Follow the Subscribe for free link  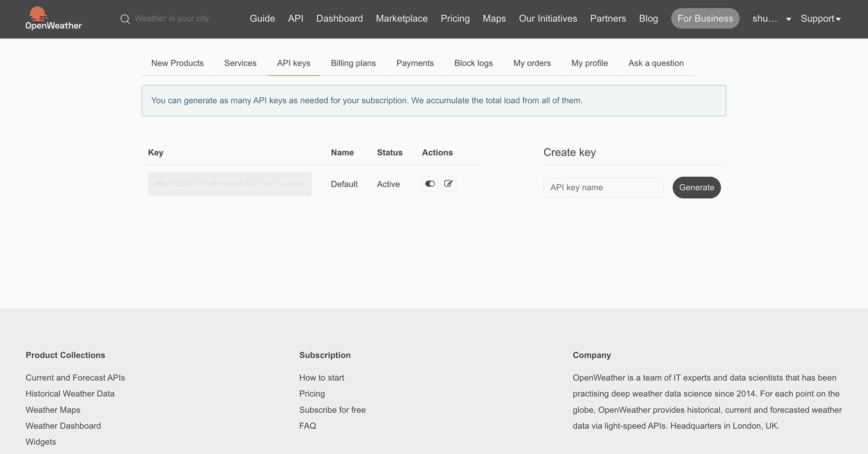(x=332, y=410)
